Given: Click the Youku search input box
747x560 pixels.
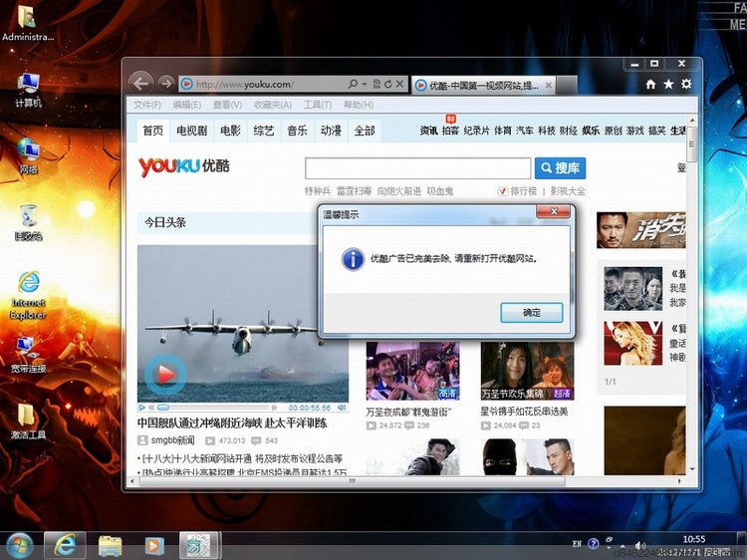Looking at the screenshot, I should (417, 168).
